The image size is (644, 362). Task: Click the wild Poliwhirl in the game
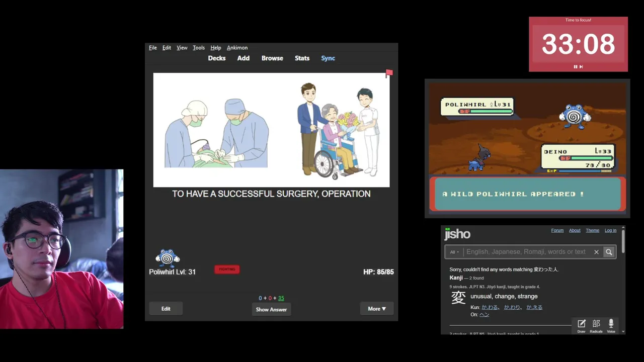point(575,116)
